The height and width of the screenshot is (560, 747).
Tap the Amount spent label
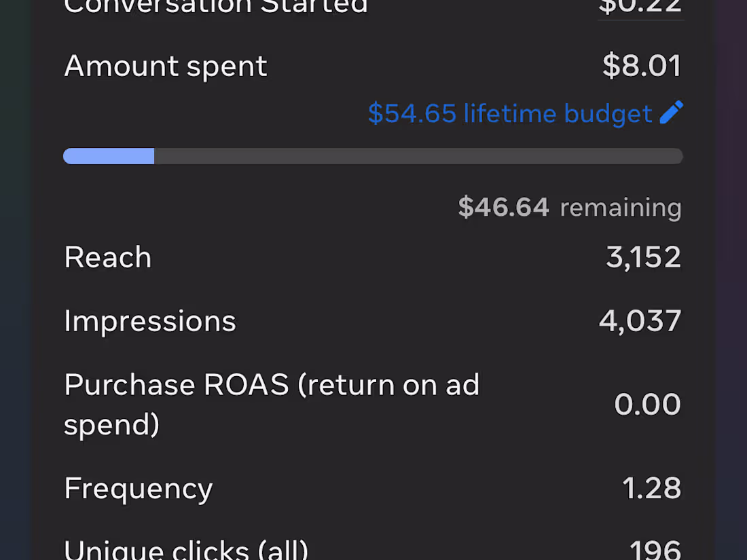166,66
